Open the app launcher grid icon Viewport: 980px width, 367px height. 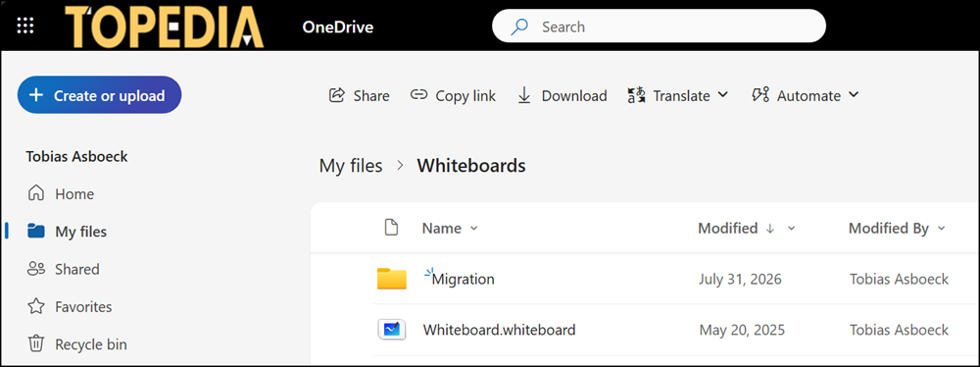point(25,26)
